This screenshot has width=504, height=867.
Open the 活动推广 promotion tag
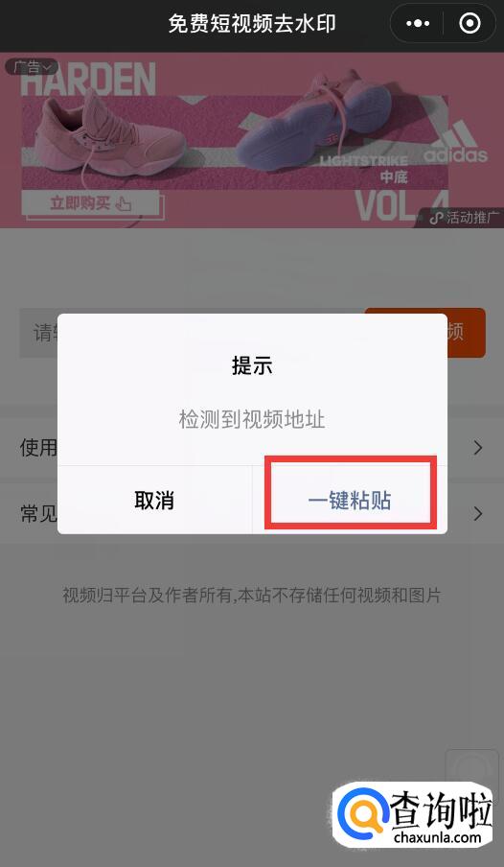tap(464, 218)
